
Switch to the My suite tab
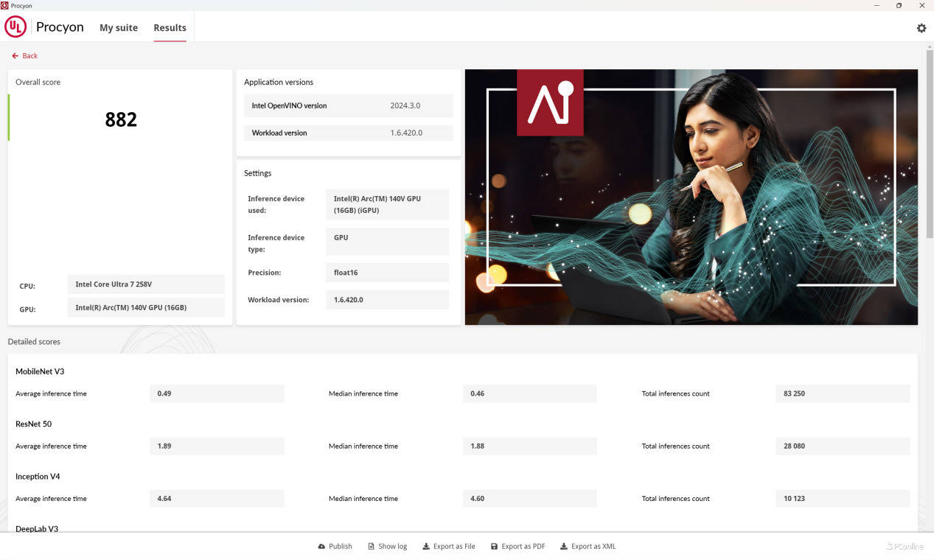(x=119, y=28)
